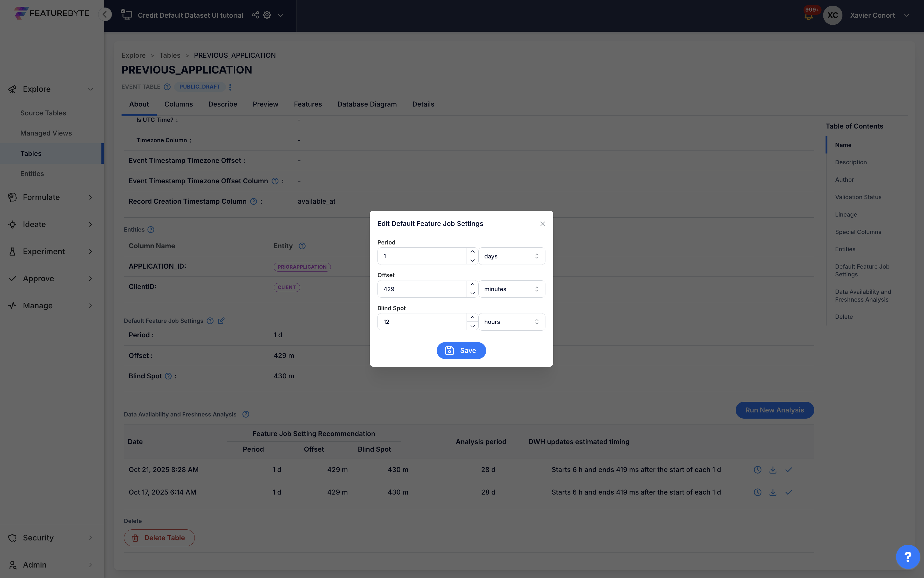
Task: Click the Run New Analysis button
Action: pyautogui.click(x=775, y=410)
